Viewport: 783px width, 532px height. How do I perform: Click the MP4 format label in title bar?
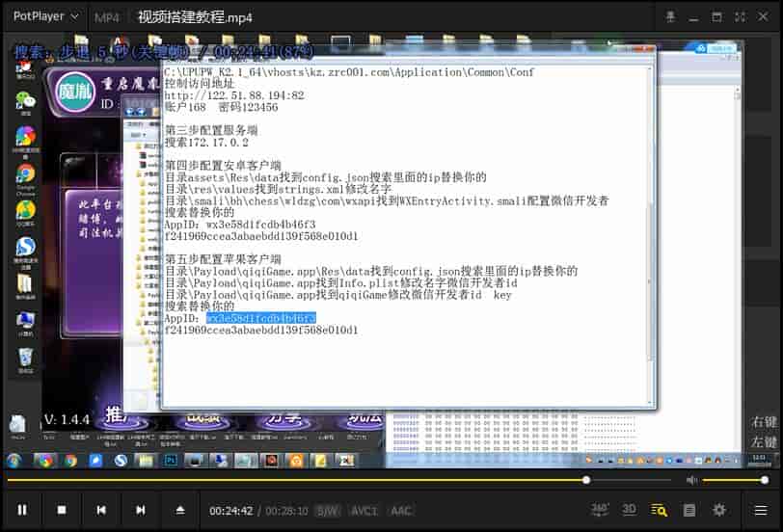tap(107, 18)
